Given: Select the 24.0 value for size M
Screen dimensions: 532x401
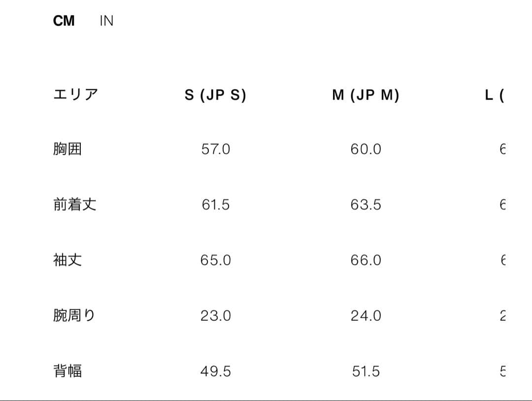Looking at the screenshot, I should 365,316.
